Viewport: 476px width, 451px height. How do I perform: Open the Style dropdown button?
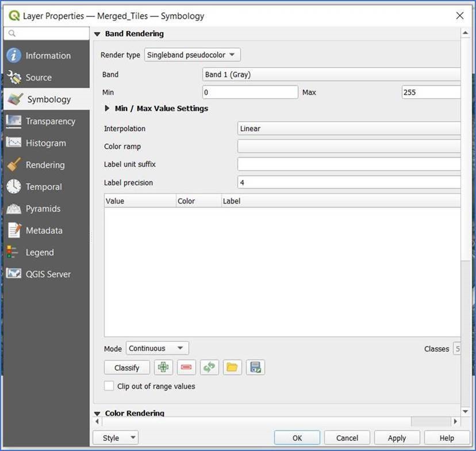click(x=116, y=438)
